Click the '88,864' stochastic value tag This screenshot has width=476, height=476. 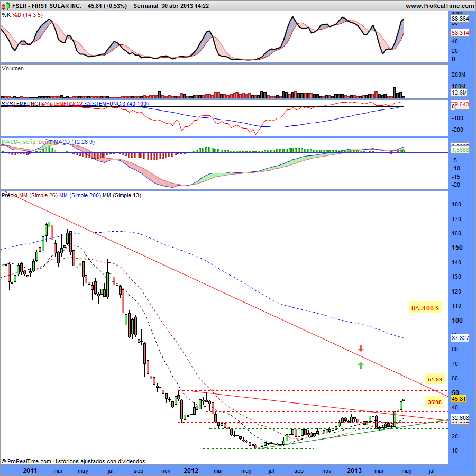click(460, 19)
